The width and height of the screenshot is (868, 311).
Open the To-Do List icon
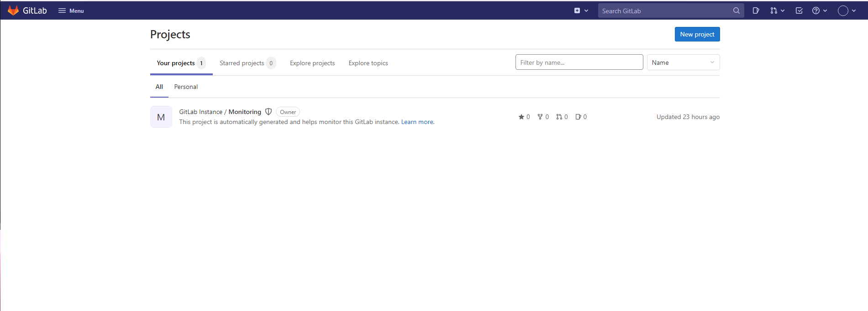[799, 10]
